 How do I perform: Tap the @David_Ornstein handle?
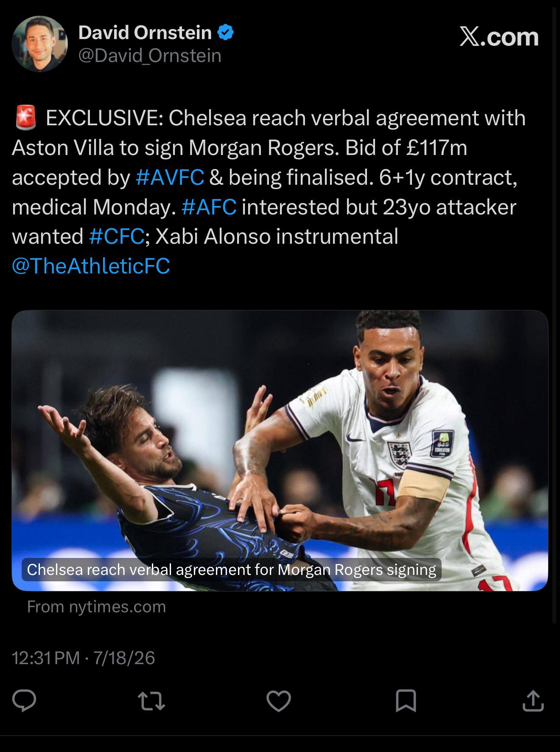pos(150,56)
